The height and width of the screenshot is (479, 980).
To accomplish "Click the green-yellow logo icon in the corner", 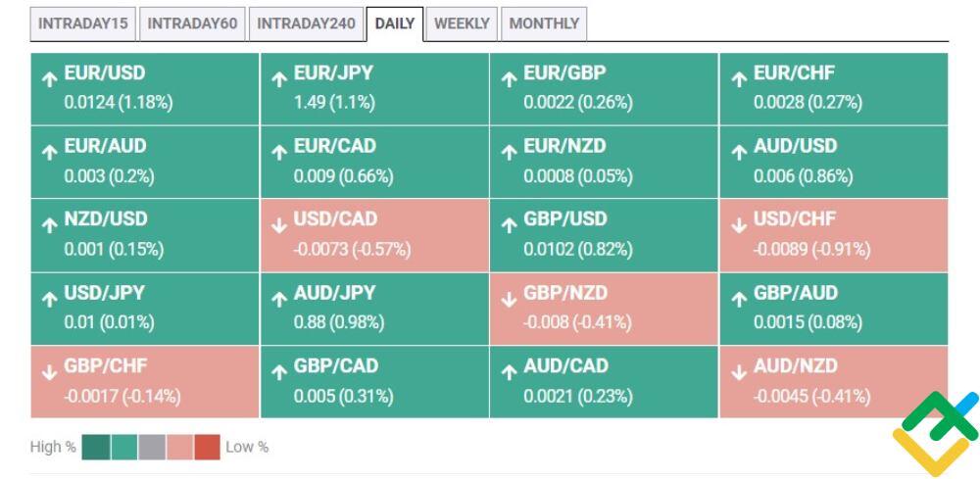I will point(936,433).
